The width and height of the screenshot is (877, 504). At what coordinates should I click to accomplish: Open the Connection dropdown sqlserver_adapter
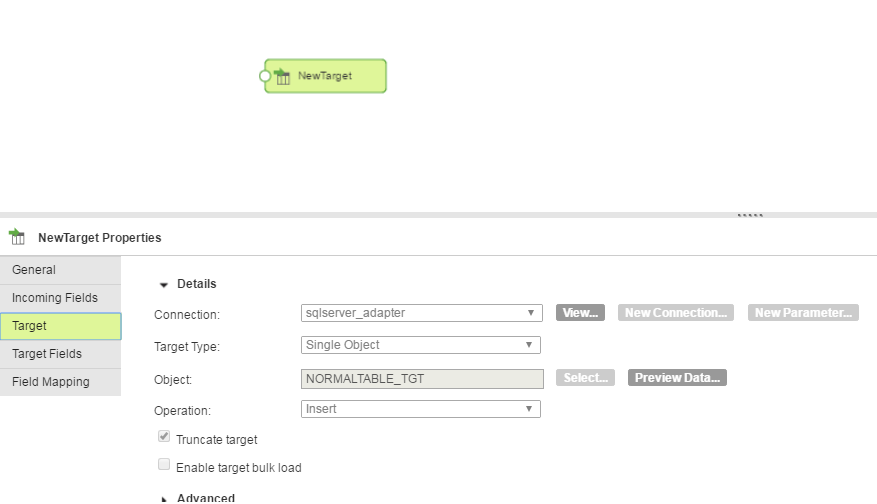pos(422,313)
